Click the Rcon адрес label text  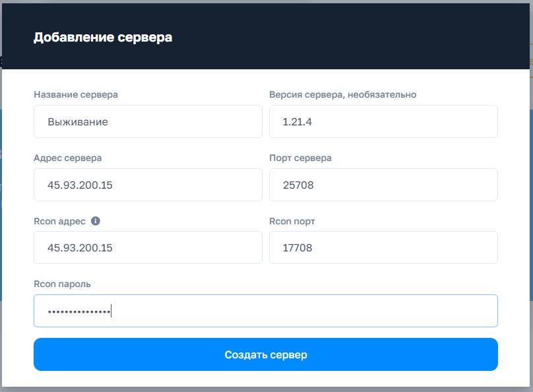point(59,221)
